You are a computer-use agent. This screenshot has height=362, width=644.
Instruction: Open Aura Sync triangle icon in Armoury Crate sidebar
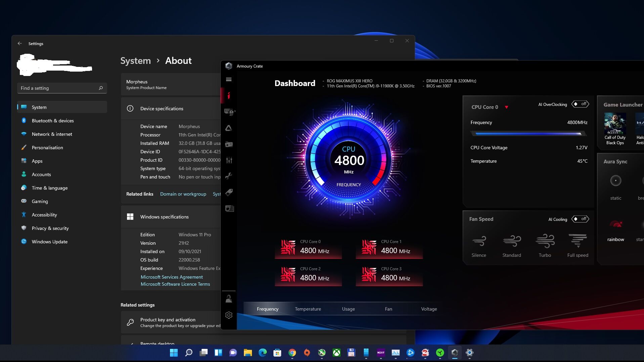coord(229,128)
